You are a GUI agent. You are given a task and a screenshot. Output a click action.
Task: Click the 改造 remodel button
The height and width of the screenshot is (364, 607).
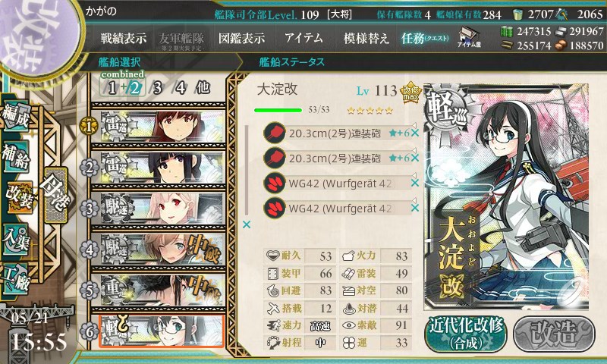click(554, 334)
